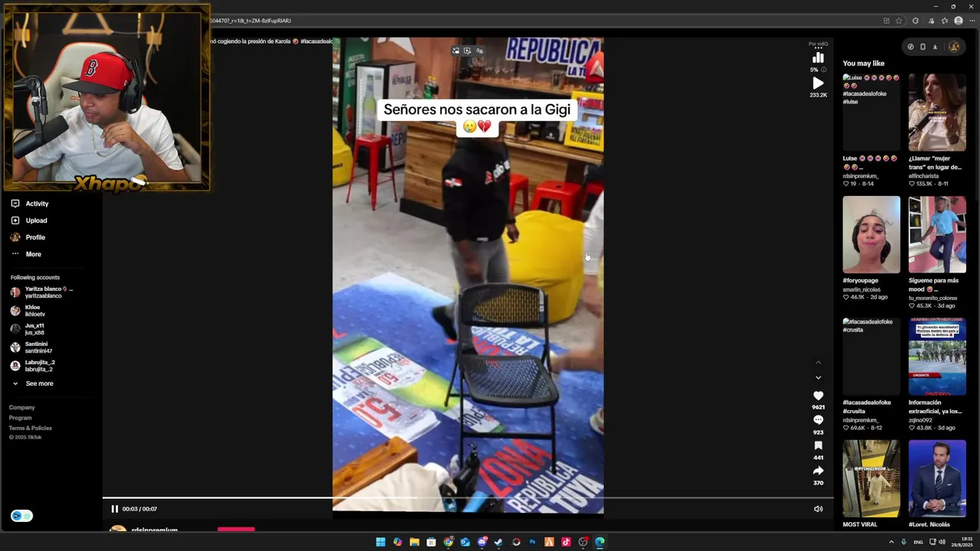Open Yaritza blanco following account
980x551 pixels.
click(x=42, y=292)
